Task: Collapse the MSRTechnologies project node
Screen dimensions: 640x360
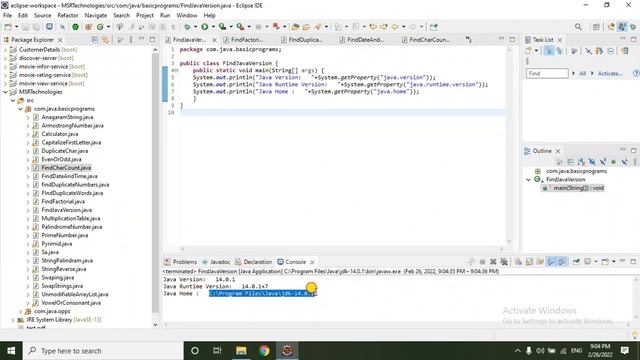Action: 6,92
